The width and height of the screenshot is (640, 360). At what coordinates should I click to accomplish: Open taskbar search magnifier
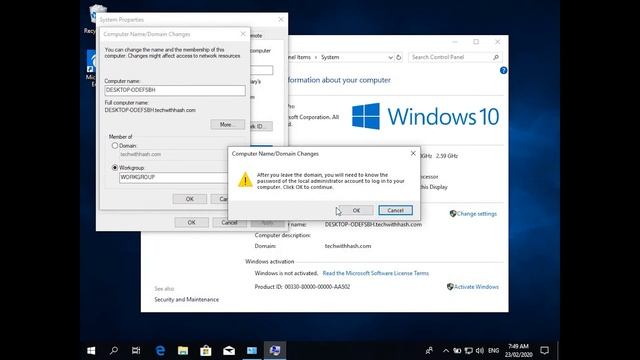tap(114, 350)
